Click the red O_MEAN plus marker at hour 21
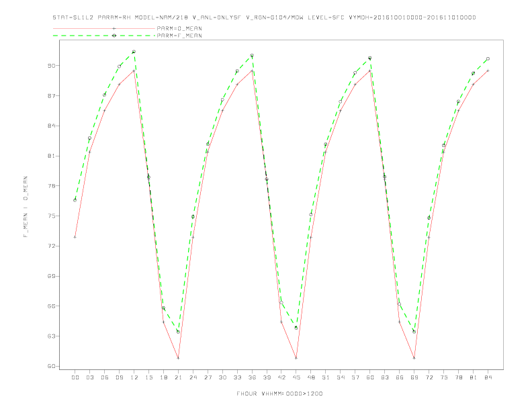This screenshot has height=411, width=532. (x=178, y=358)
